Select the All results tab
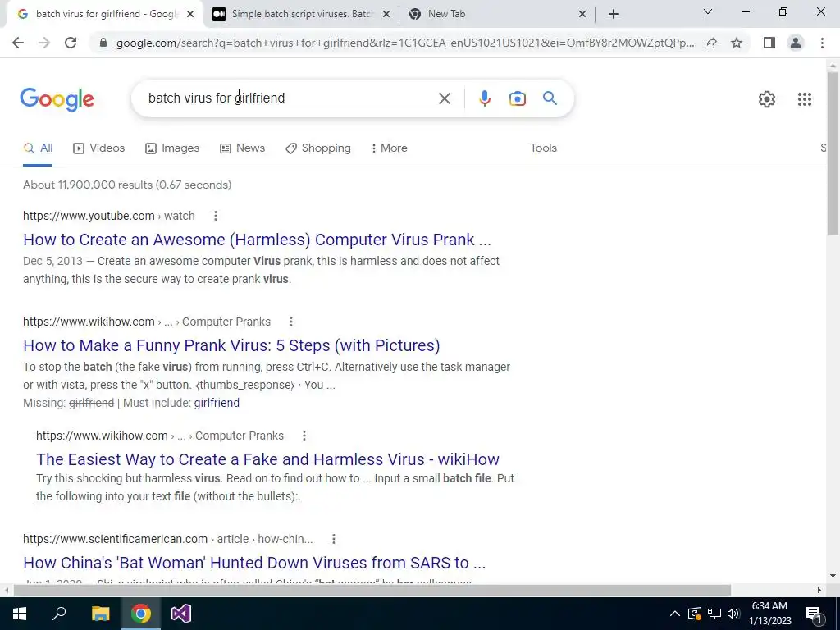The width and height of the screenshot is (840, 630). click(38, 148)
